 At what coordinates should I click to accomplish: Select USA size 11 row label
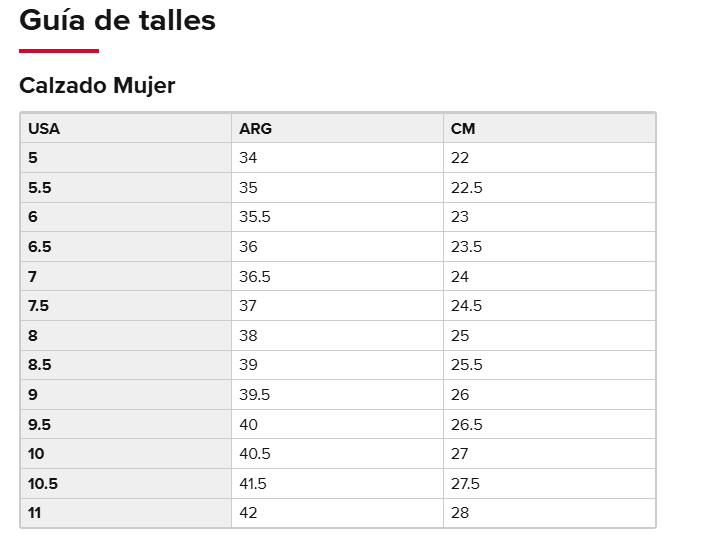[126, 513]
